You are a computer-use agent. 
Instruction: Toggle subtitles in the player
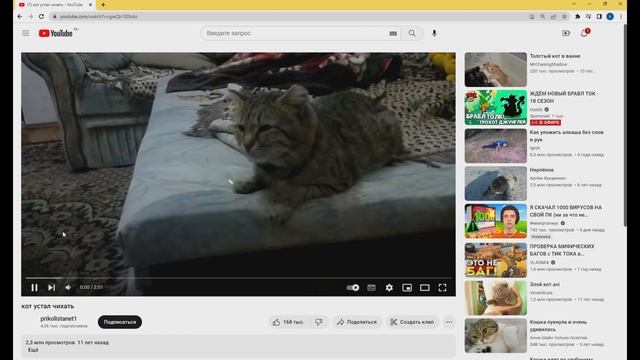371,287
